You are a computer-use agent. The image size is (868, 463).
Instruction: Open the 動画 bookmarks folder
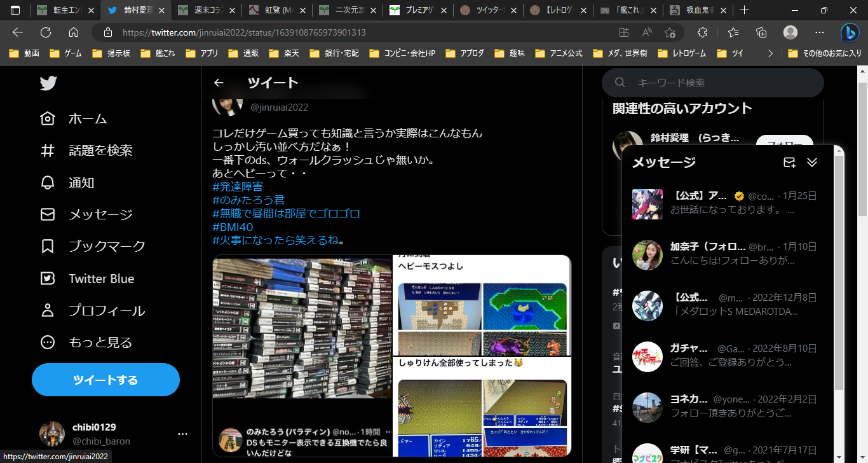(24, 53)
